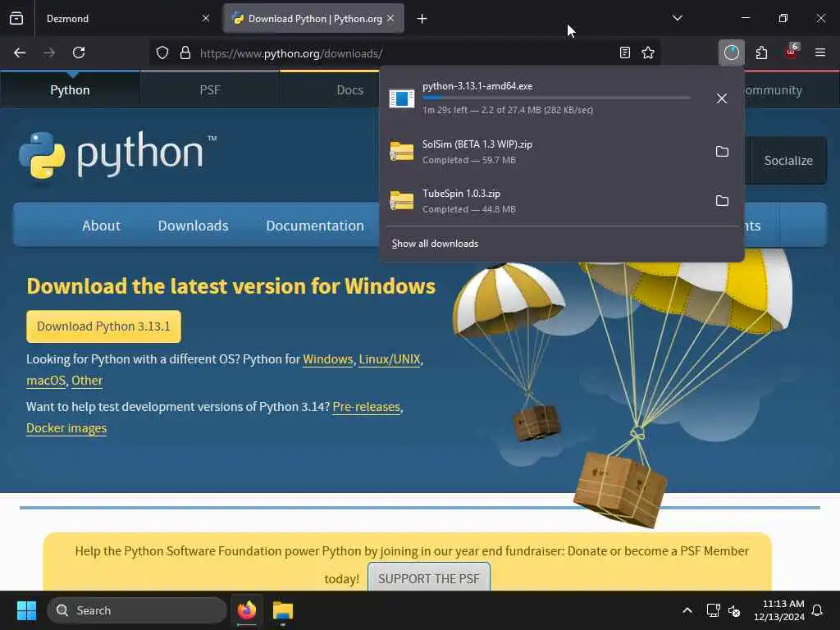Open network status tray icon
Image resolution: width=840 pixels, height=630 pixels.
click(x=713, y=610)
